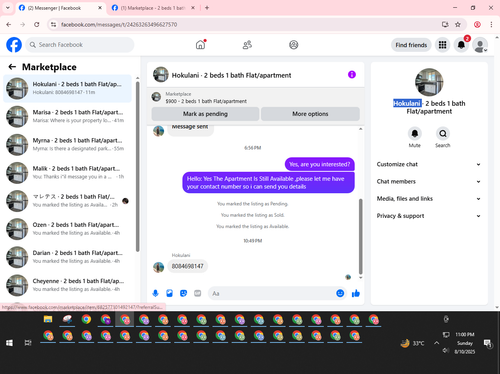Click the 'Yes, are you interested?' message
The width and height of the screenshot is (500, 374).
[x=319, y=164]
